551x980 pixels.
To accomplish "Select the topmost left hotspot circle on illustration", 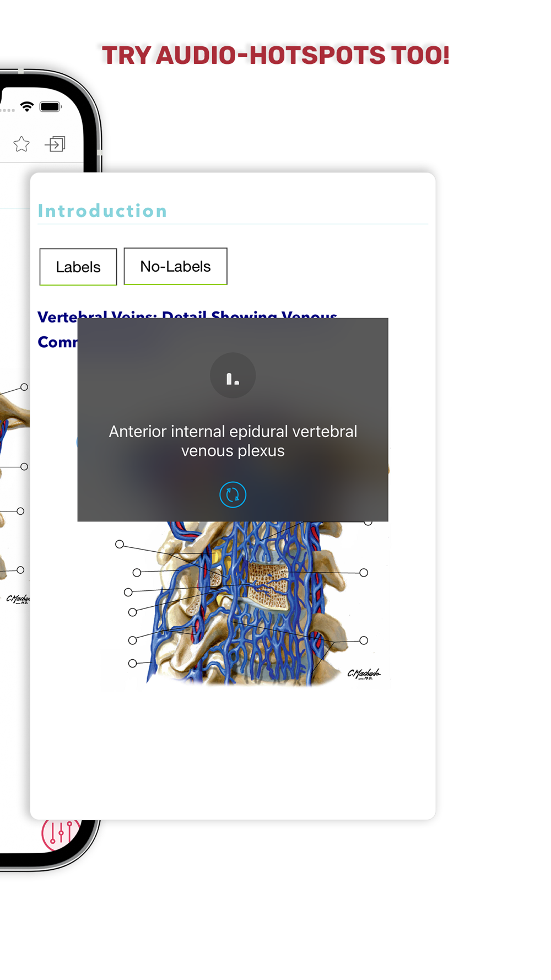I will tap(120, 544).
